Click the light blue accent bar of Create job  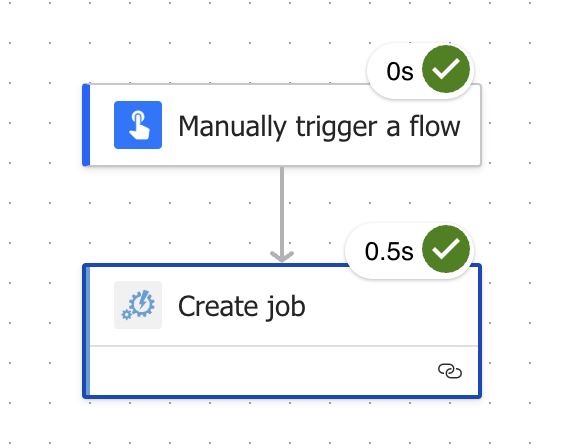pos(88,331)
